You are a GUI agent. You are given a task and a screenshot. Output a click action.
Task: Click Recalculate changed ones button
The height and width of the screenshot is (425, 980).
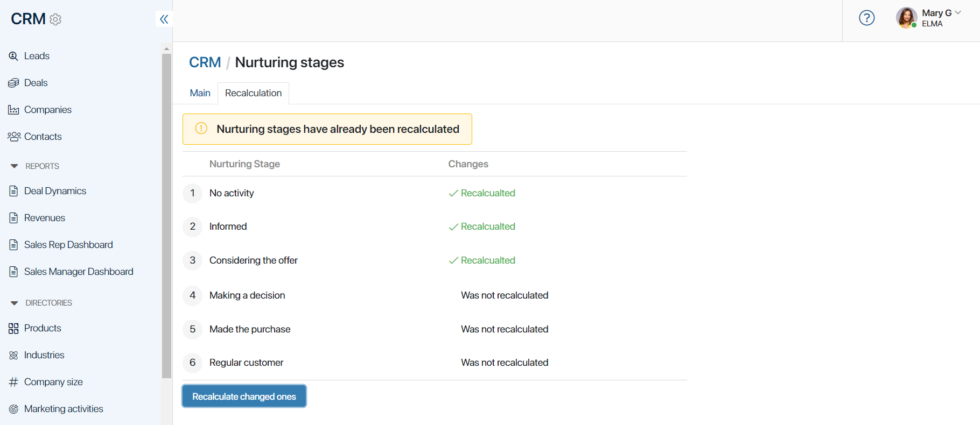pos(244,396)
